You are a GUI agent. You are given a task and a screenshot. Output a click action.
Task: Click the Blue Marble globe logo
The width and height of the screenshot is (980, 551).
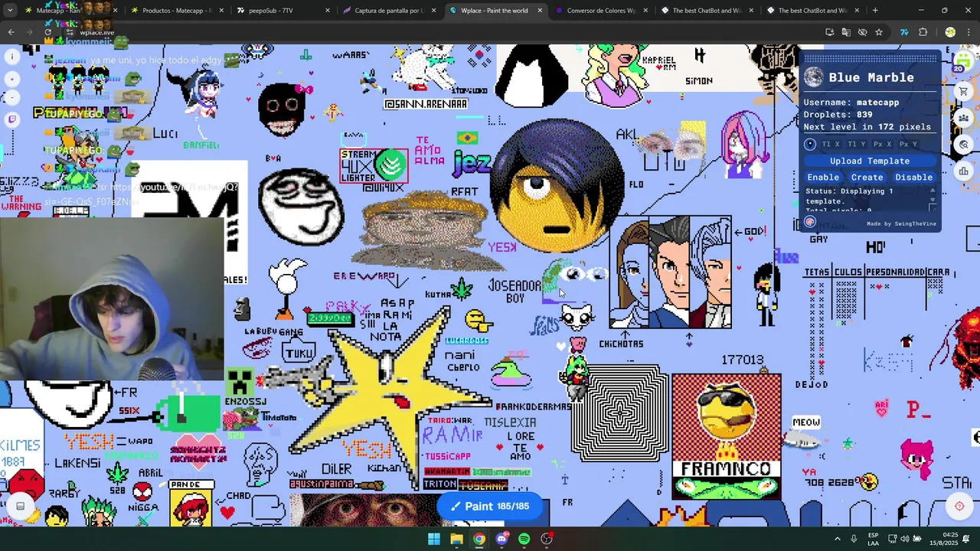813,77
